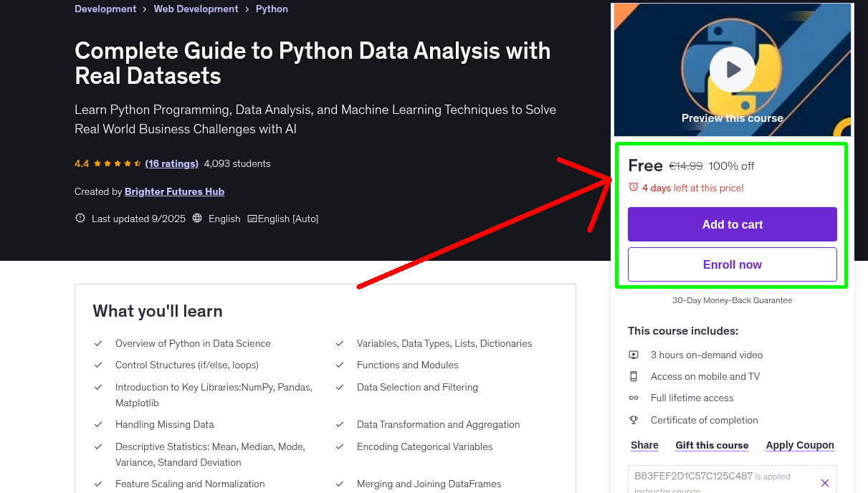Viewport: 868px width, 493px height.
Task: Click the on-demand video icon
Action: (x=634, y=354)
